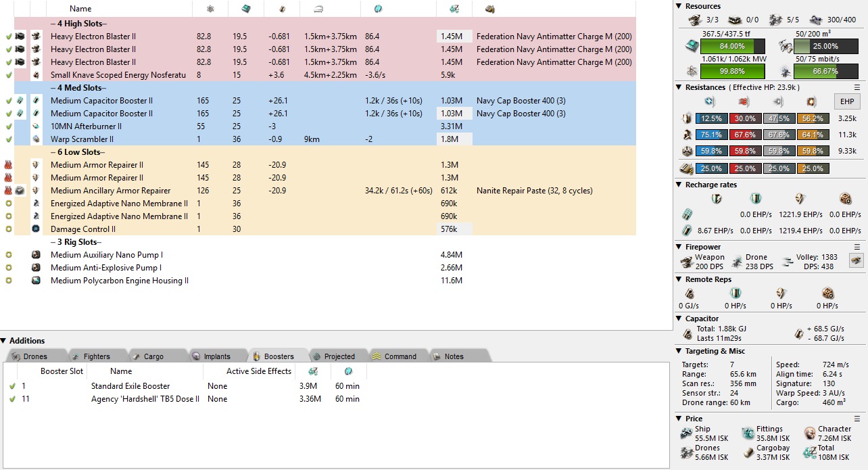Click the damage mode icon button in Firepower

[x=857, y=261]
